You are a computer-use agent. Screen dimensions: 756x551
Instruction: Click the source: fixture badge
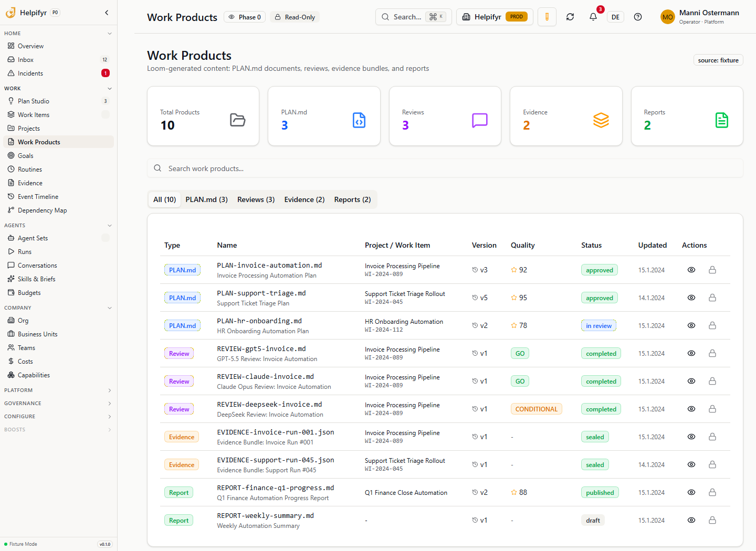(x=718, y=60)
